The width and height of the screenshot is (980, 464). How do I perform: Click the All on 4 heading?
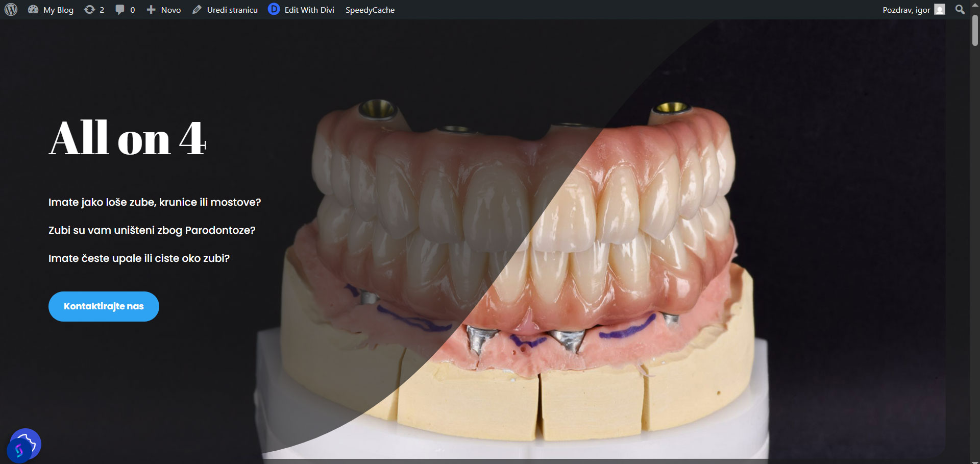click(128, 138)
